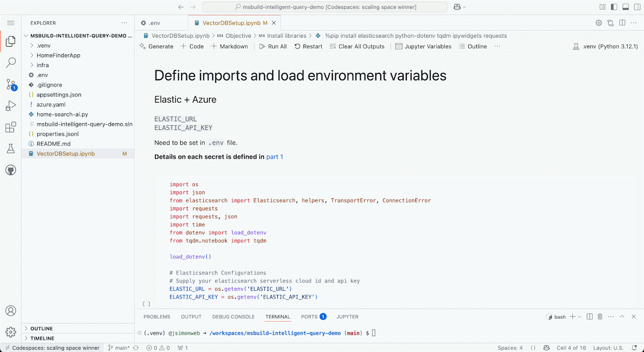644x352 pixels.
Task: Toggle the secondary sidebar layout button
Action: point(637,7)
